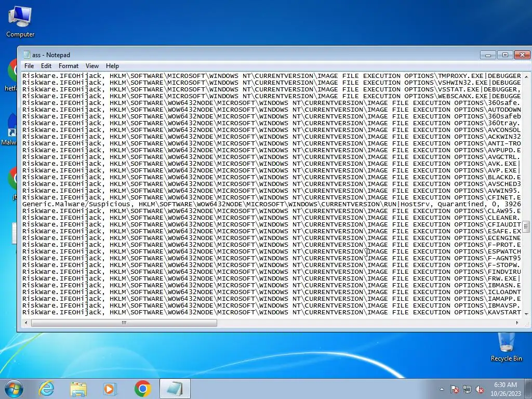532x399 pixels.
Task: Minimize the Notepad window
Action: click(488, 55)
